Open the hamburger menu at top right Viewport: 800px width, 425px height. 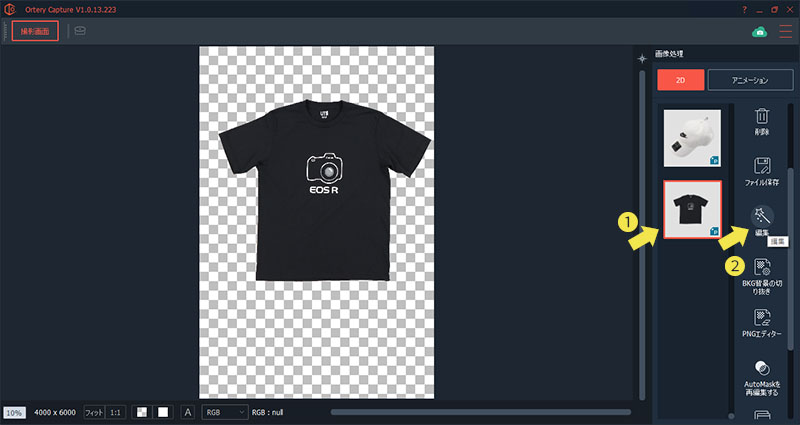pyautogui.click(x=789, y=31)
